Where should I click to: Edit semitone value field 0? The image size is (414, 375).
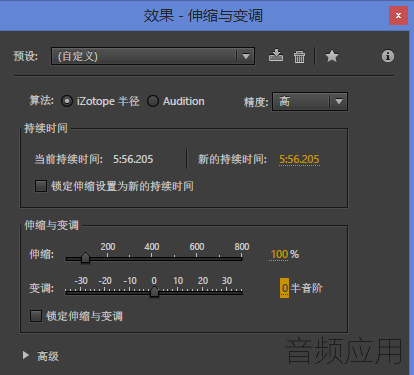284,288
